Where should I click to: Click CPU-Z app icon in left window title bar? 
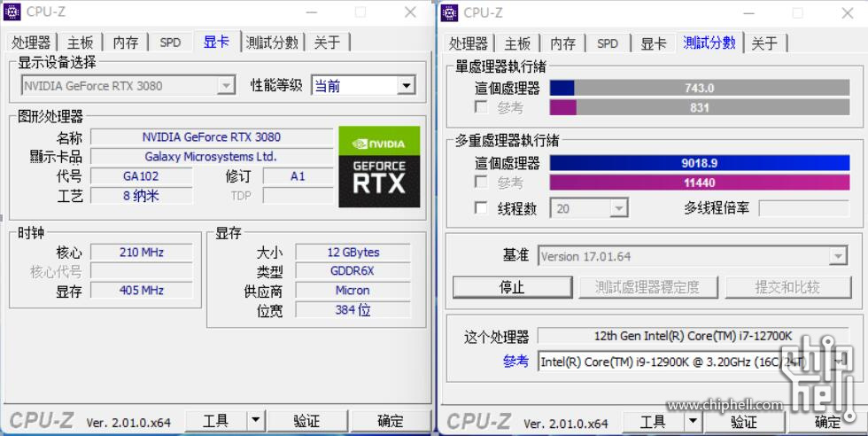coord(12,12)
